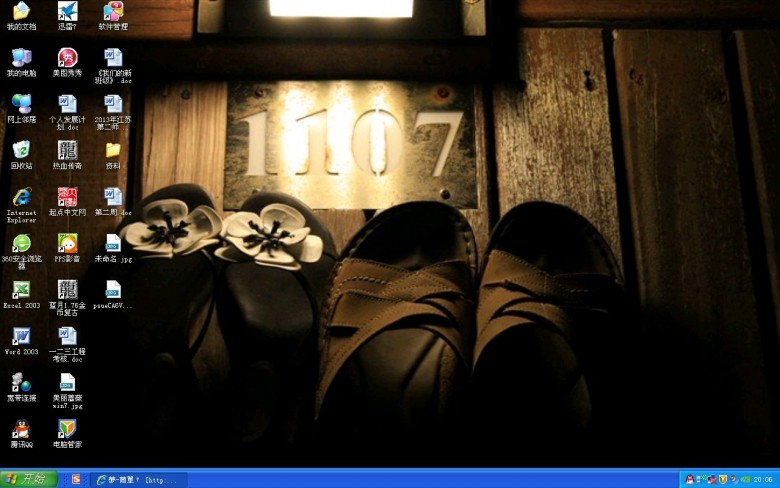Click the 开始 Start button
The width and height of the screenshot is (780, 488).
tap(28, 479)
